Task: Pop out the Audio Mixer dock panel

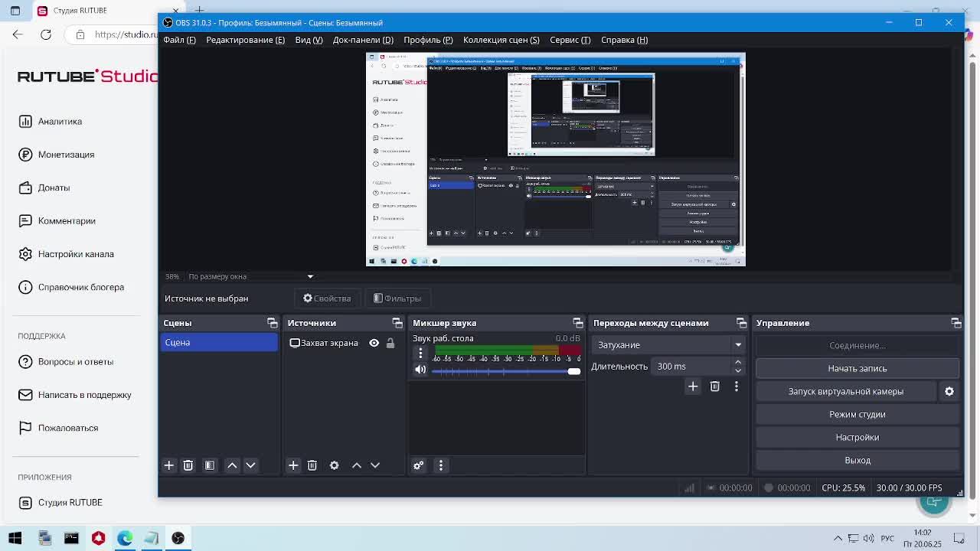Action: (x=578, y=323)
